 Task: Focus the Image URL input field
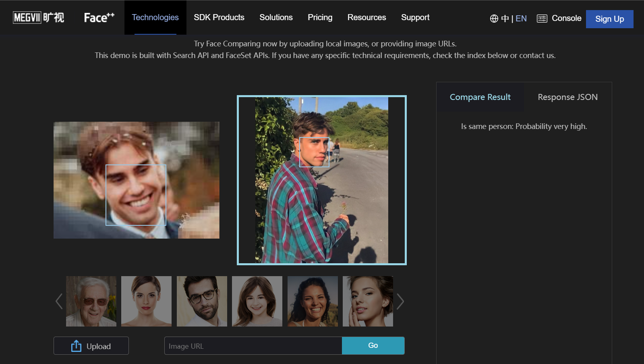253,346
